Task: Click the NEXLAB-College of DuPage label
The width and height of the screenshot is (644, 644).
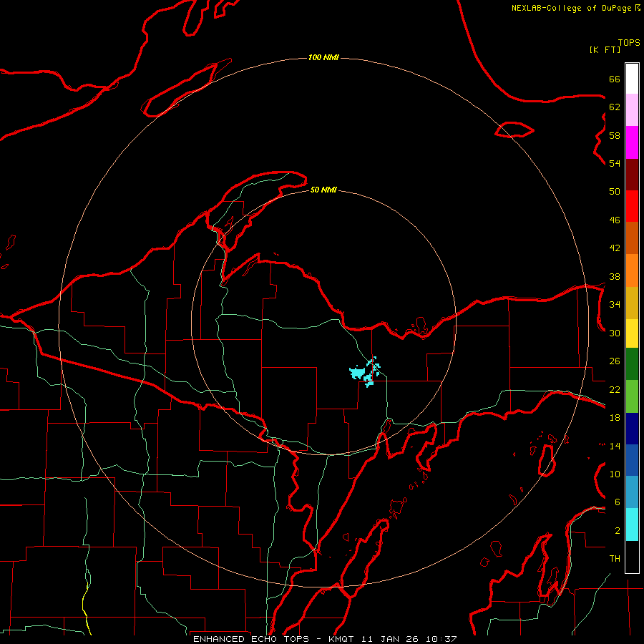Action: click(571, 8)
